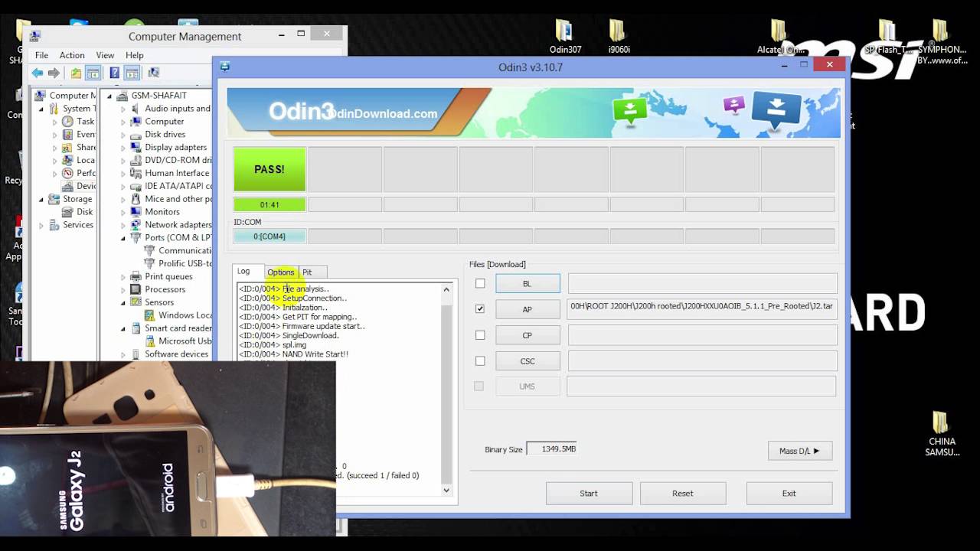The width and height of the screenshot is (980, 551).
Task: Click the Start button in Odin
Action: tap(589, 494)
